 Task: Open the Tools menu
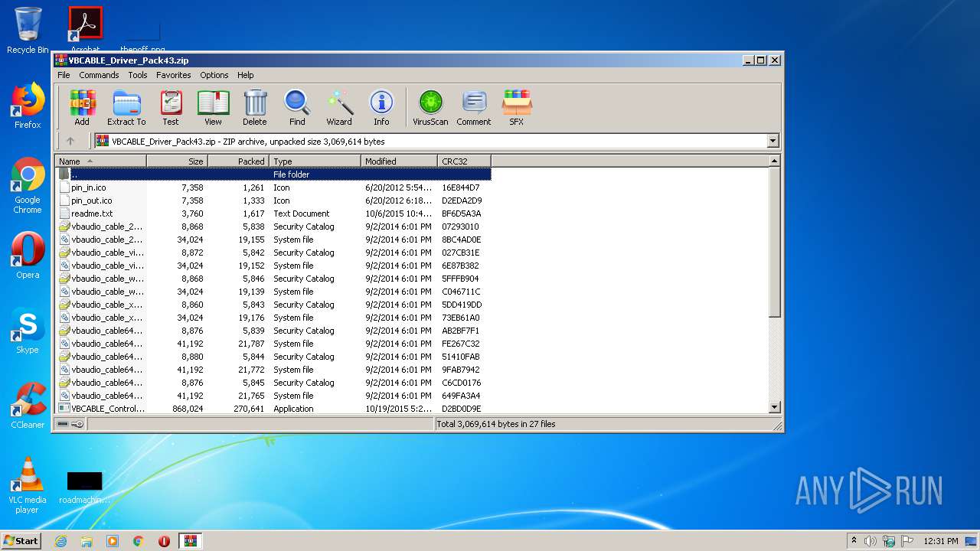pos(138,75)
